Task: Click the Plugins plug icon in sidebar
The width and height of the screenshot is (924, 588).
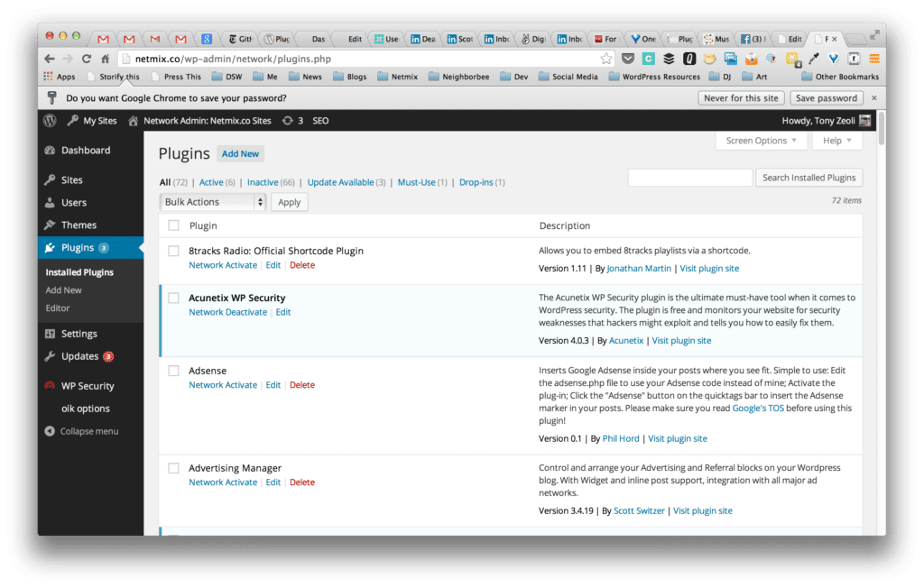Action: (51, 247)
